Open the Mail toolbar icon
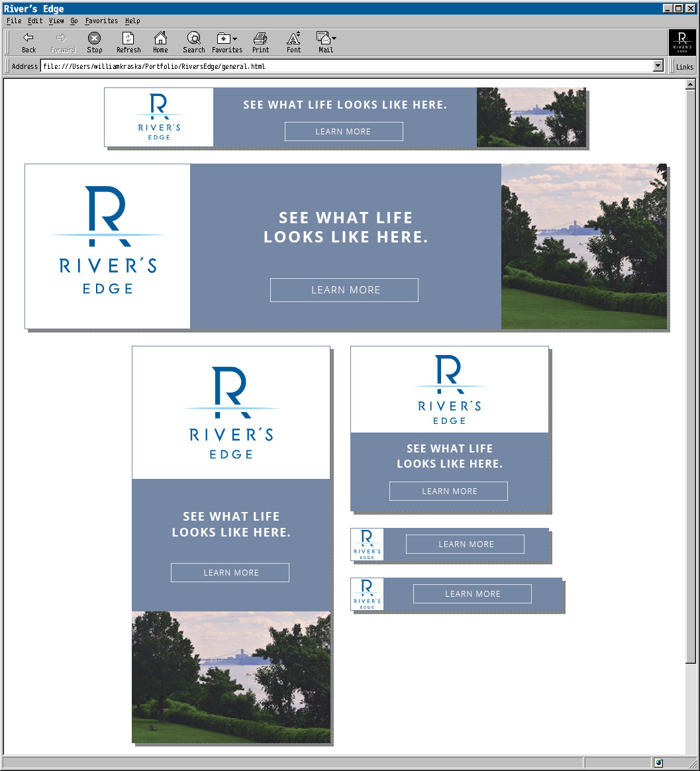The image size is (700, 771). tap(323, 38)
